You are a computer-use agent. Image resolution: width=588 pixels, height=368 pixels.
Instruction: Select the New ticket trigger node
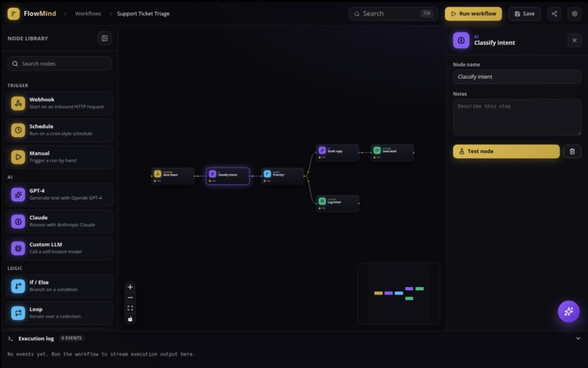tap(173, 176)
